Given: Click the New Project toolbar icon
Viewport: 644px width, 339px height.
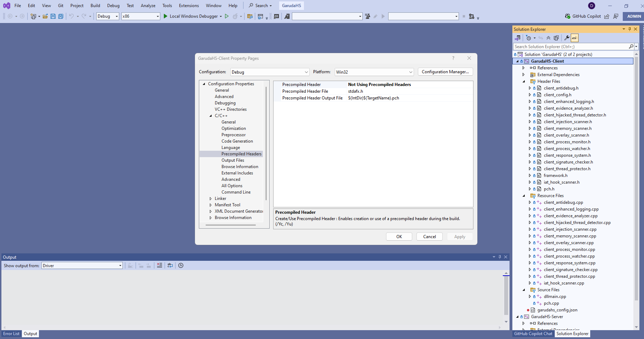Looking at the screenshot, I should [33, 16].
